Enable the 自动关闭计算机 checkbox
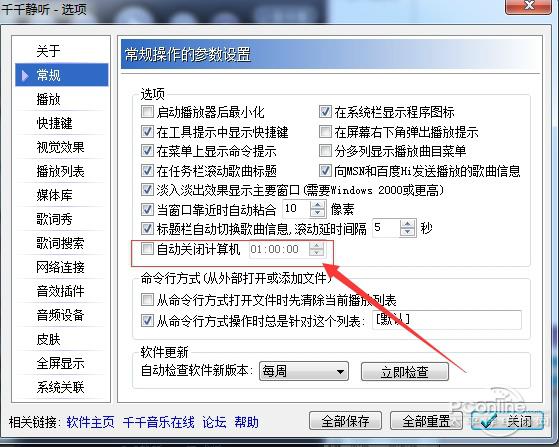559x447 pixels. pyautogui.click(x=147, y=248)
